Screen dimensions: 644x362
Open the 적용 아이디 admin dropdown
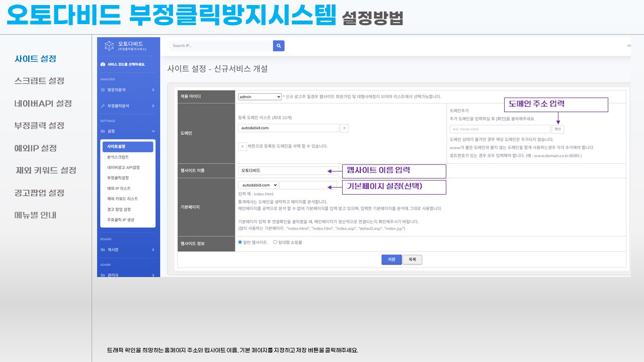click(x=260, y=97)
